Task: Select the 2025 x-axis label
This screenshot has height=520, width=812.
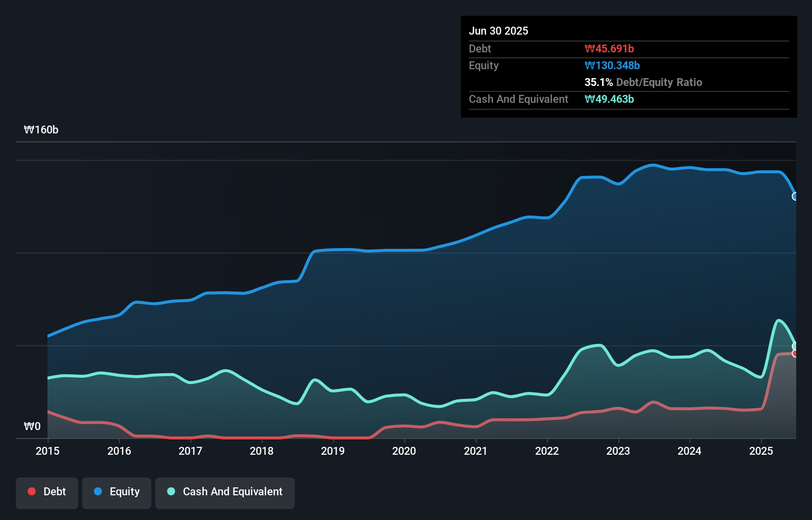Action: tap(761, 451)
